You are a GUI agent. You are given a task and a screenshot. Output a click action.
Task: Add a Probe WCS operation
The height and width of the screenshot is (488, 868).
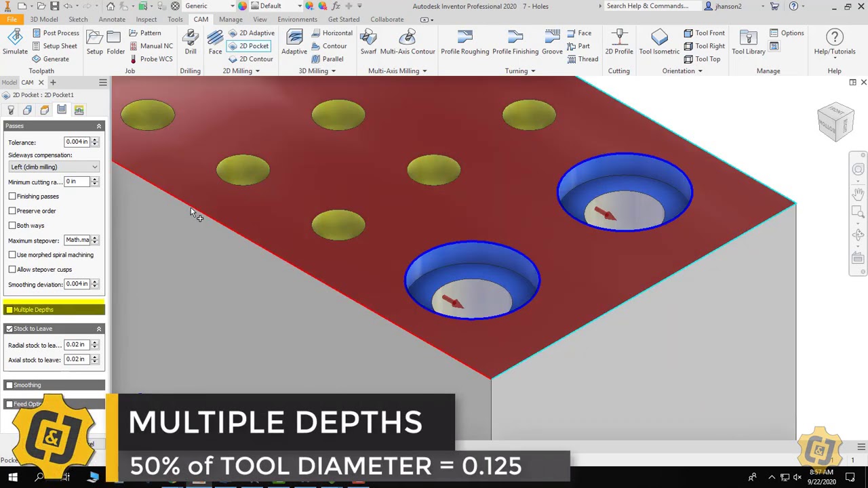coord(151,59)
